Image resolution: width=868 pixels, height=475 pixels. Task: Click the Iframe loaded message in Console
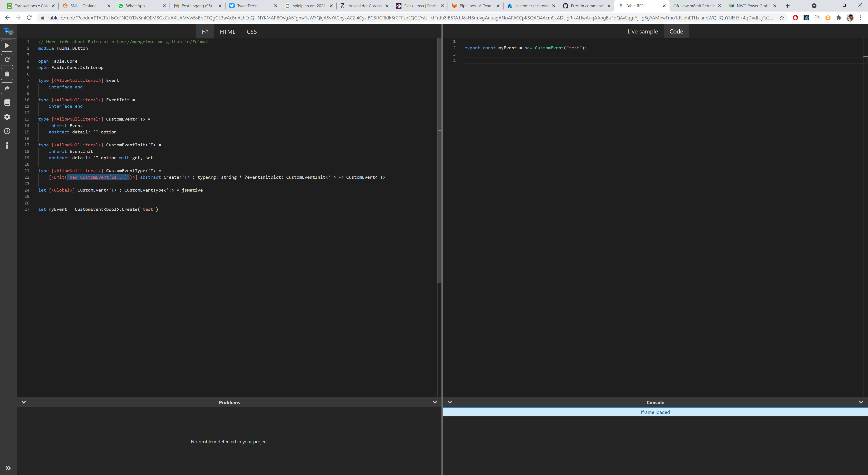(x=655, y=412)
